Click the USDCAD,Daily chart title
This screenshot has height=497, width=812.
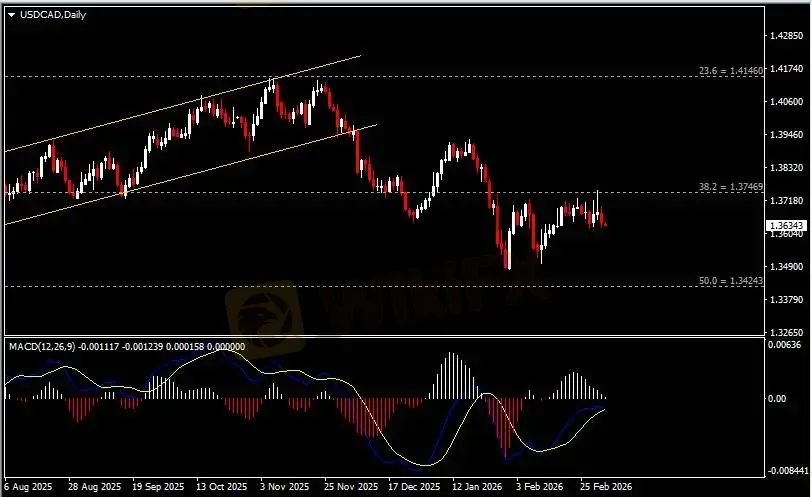[51, 12]
